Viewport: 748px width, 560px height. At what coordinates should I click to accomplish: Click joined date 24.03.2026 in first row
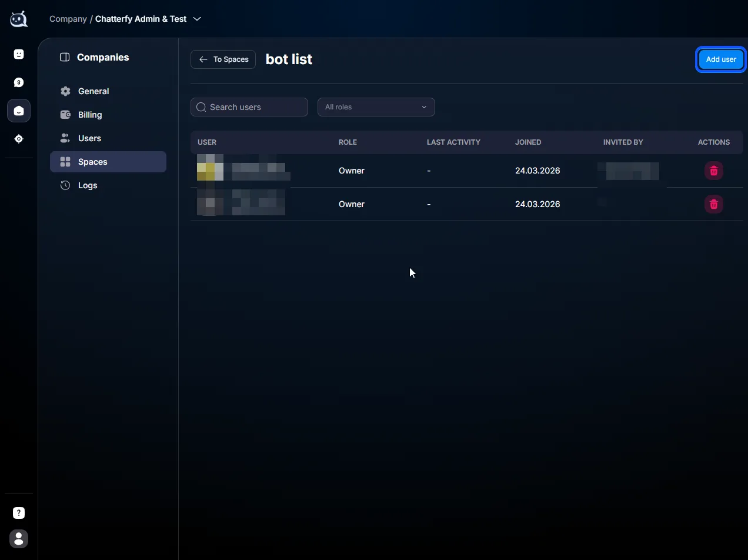click(537, 171)
